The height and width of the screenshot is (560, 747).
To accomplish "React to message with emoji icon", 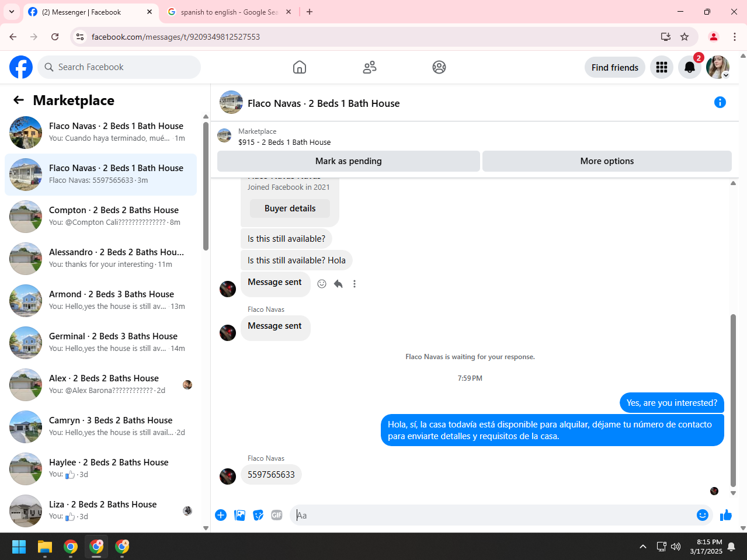I will (322, 284).
